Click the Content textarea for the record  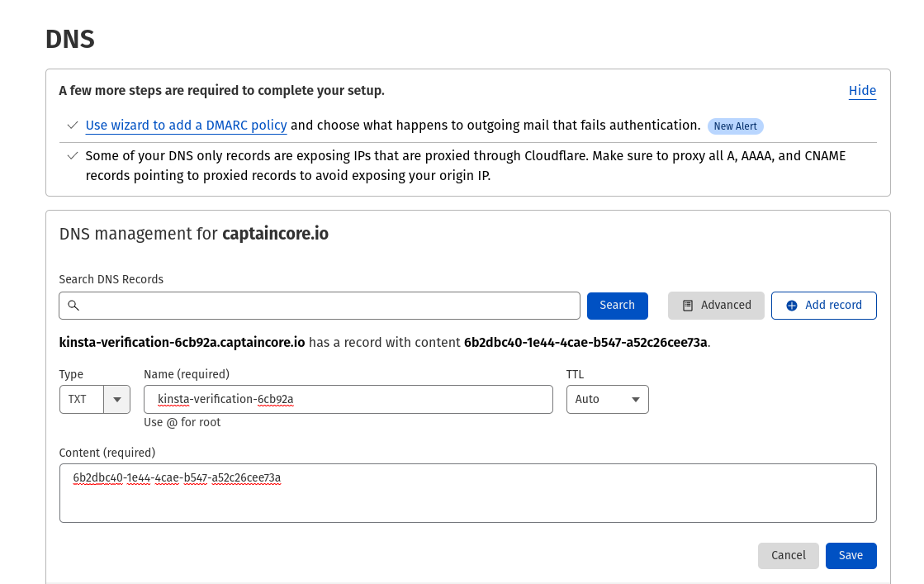[468, 493]
